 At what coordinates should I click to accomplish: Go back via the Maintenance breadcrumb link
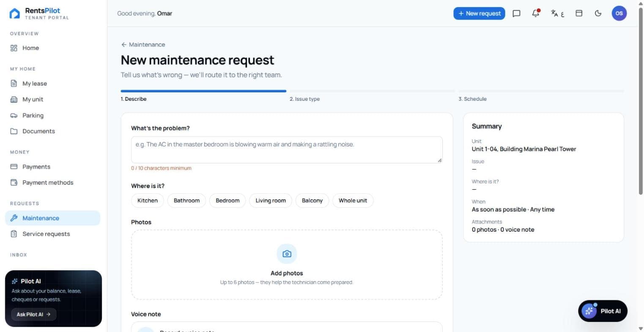click(143, 44)
